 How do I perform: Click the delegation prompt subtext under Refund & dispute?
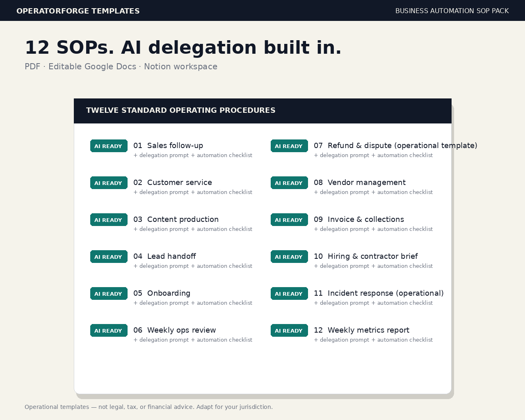tap(373, 155)
